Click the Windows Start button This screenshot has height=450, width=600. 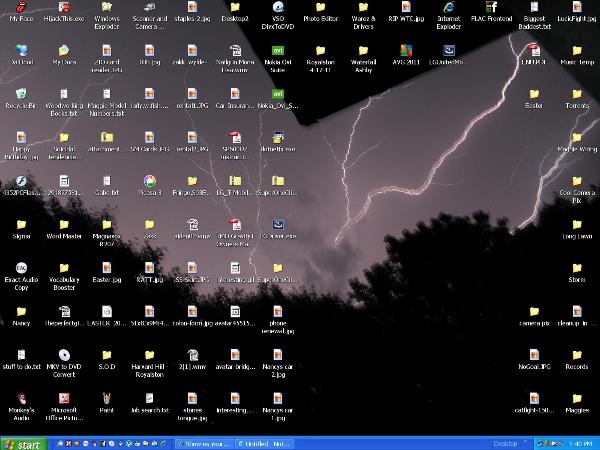(23, 443)
